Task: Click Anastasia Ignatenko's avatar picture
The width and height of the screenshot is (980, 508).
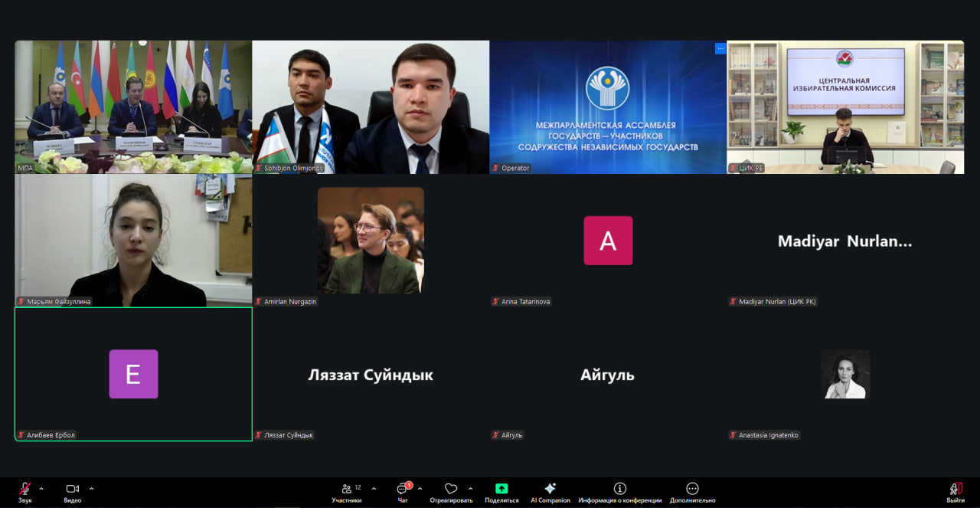Action: (845, 374)
